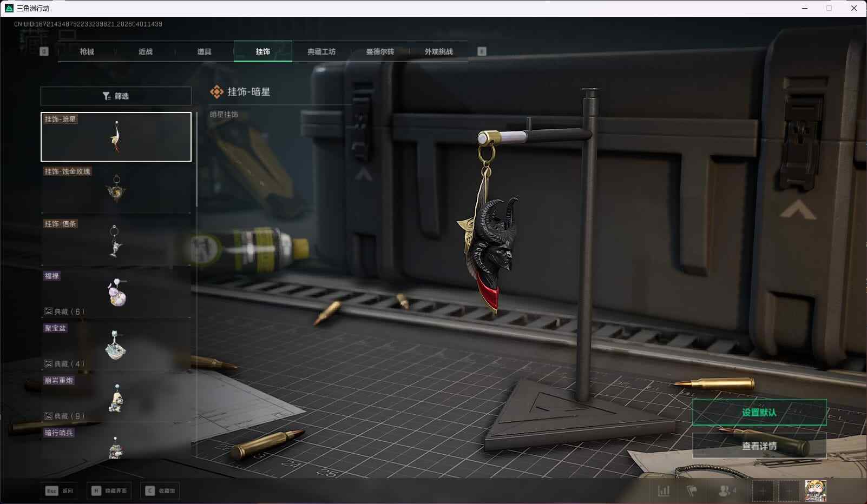Click the charm list scrollbar
This screenshot has height=504, width=867.
point(196,162)
